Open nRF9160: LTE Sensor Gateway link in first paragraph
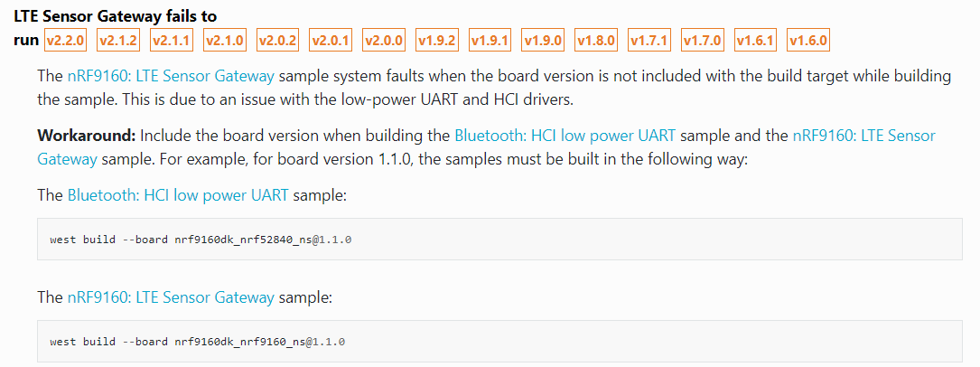This screenshot has width=980, height=367. [171, 76]
